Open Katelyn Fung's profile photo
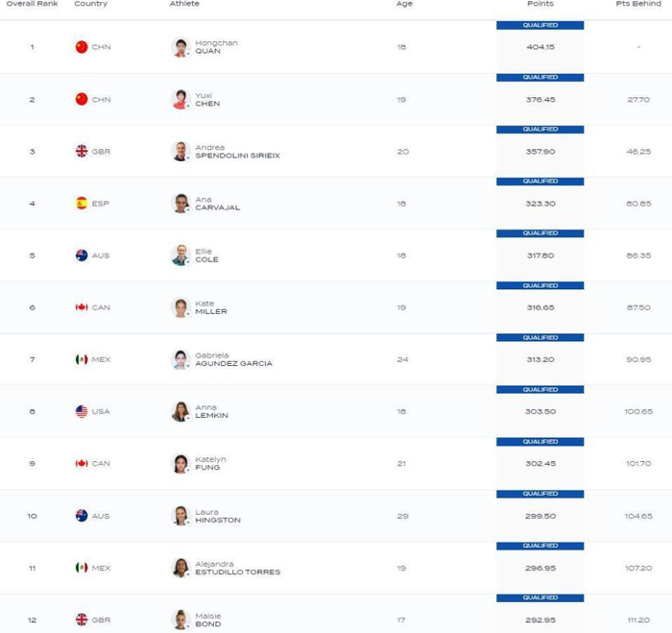The width and height of the screenshot is (672, 633). [x=180, y=463]
